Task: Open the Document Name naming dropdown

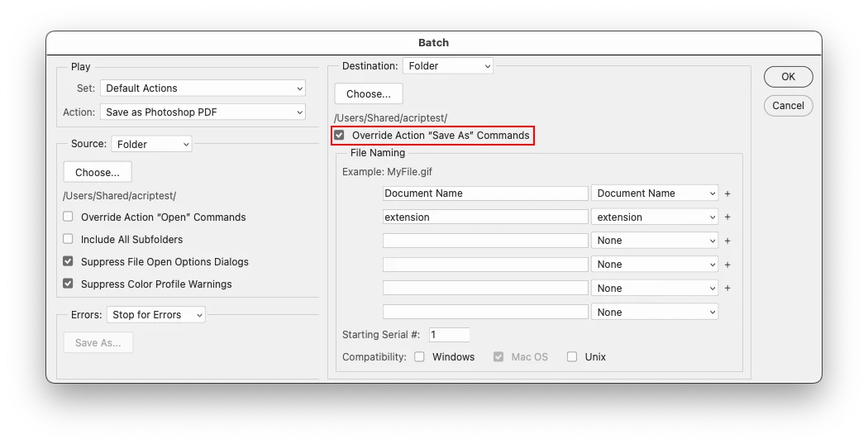Action: (655, 193)
